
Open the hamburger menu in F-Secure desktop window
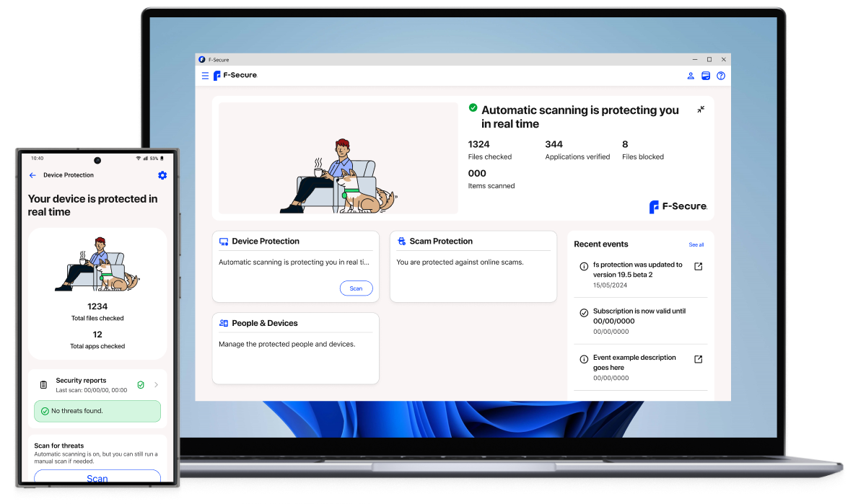[x=205, y=76]
